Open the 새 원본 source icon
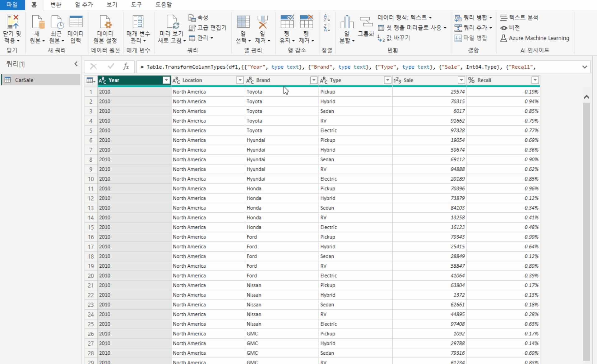Viewport: 597px width, 364px height. pos(38,22)
